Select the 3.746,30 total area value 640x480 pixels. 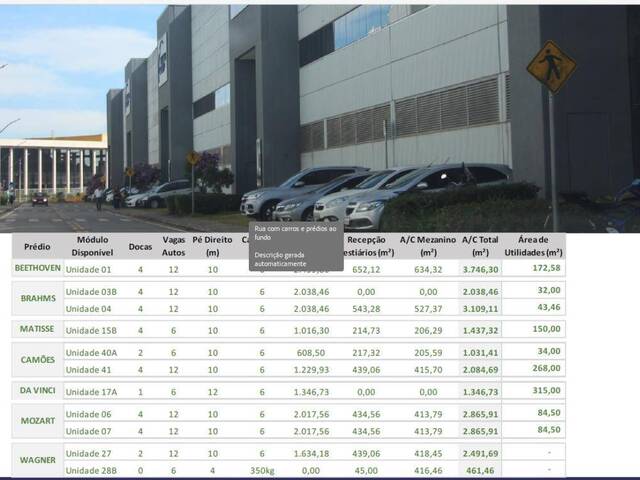(x=480, y=269)
